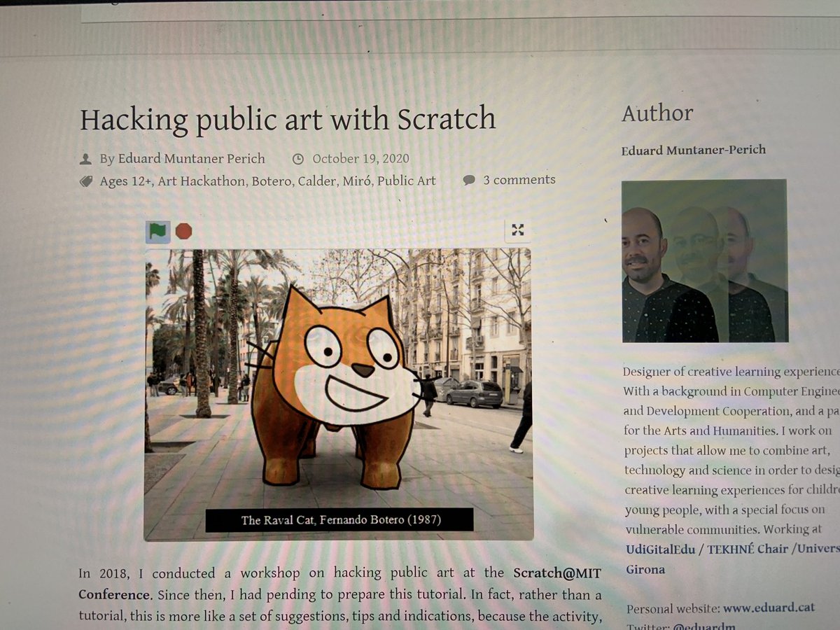Open the Ages 12+ tag
The image size is (840, 630).
[126, 181]
